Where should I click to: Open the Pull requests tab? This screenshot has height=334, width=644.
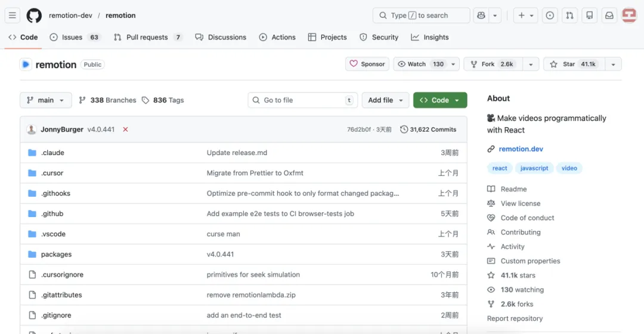[x=148, y=37]
